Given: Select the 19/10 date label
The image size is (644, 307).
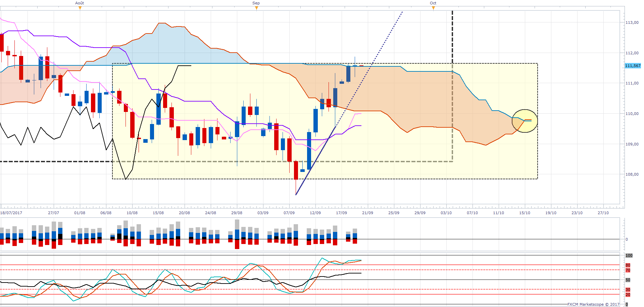Looking at the screenshot, I should [x=551, y=213].
